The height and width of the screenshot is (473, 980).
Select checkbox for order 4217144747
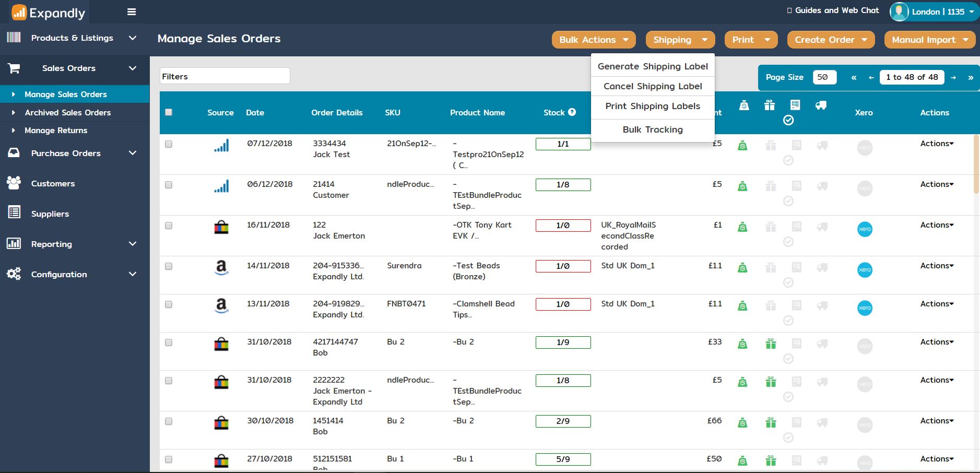click(x=169, y=342)
